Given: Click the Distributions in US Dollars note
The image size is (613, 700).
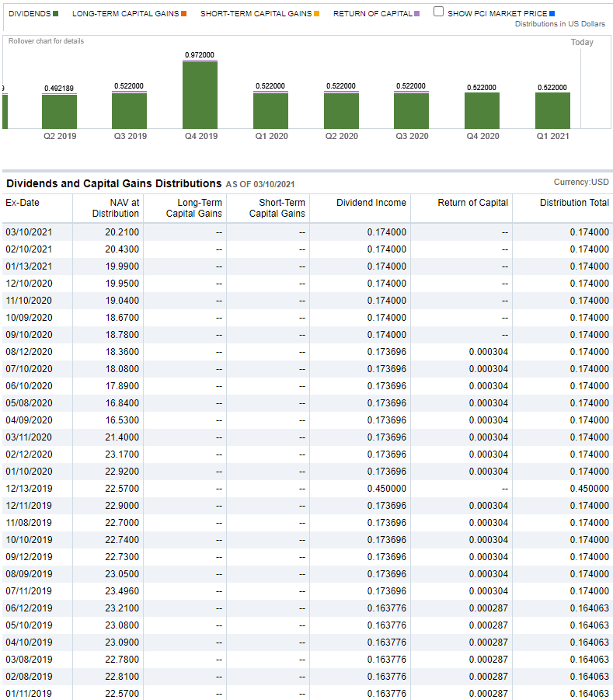Looking at the screenshot, I should coord(560,24).
